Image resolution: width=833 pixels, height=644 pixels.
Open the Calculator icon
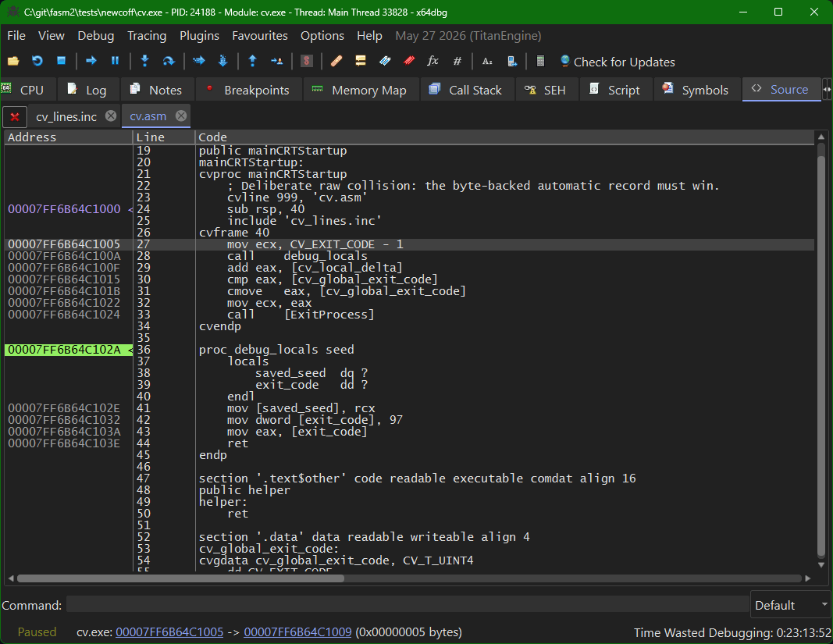(540, 61)
